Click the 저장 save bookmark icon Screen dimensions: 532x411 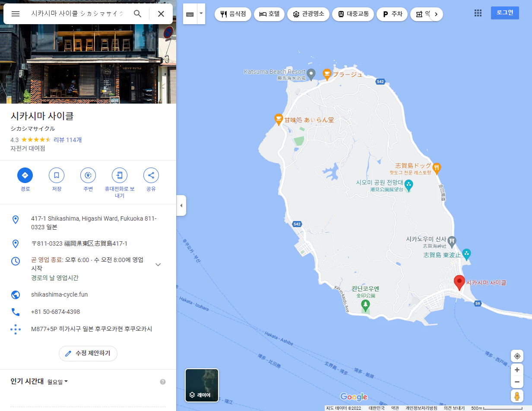click(x=57, y=175)
